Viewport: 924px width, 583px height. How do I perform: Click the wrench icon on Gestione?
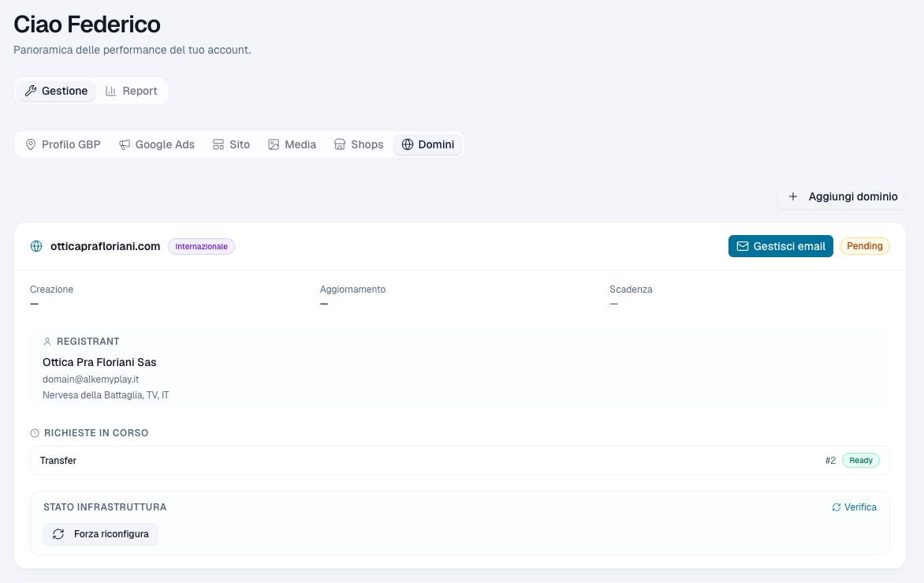(31, 91)
